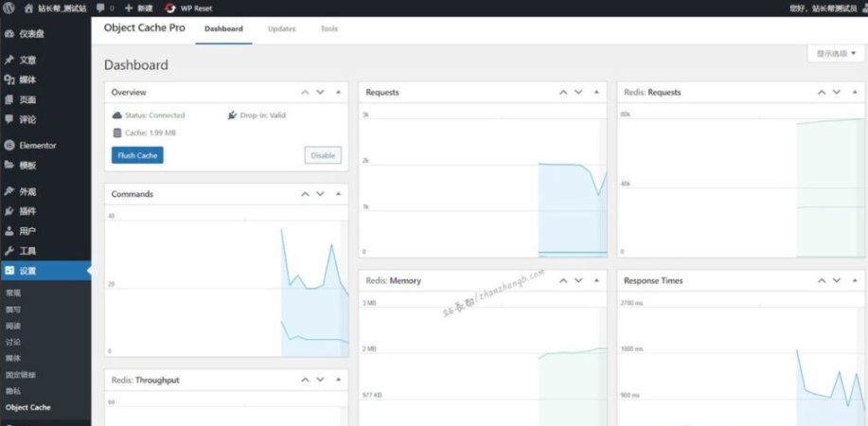Viewport: 868px width, 426px height.
Task: Move Redis Throughput panel down arrow
Action: click(x=320, y=380)
